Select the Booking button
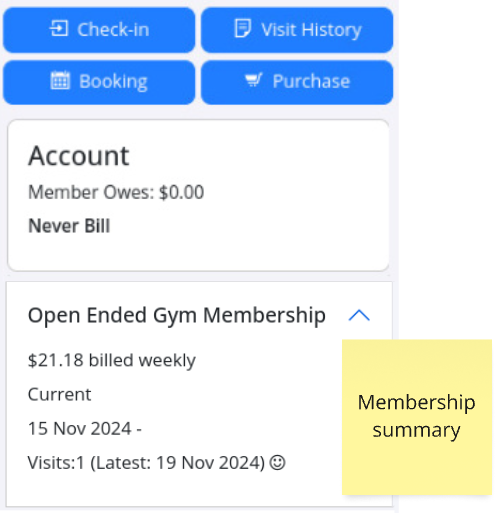Viewport: 500px width, 513px height. 99,82
